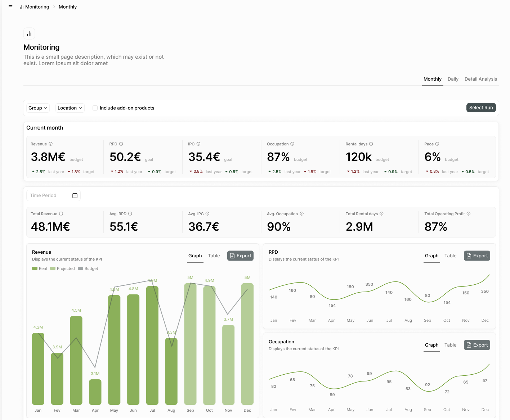This screenshot has height=420, width=510.
Task: Switch the Occupation panel to Table view
Action: pos(451,345)
